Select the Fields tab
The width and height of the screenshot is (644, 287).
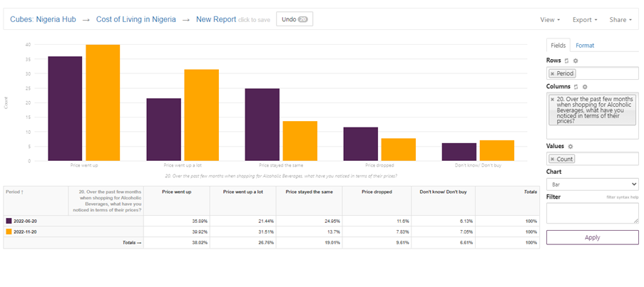pos(558,46)
